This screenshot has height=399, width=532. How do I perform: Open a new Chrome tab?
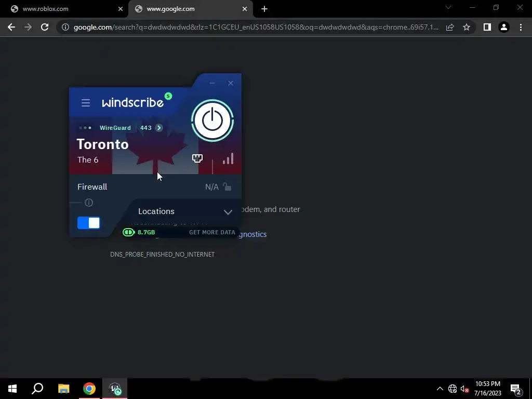[x=264, y=9]
